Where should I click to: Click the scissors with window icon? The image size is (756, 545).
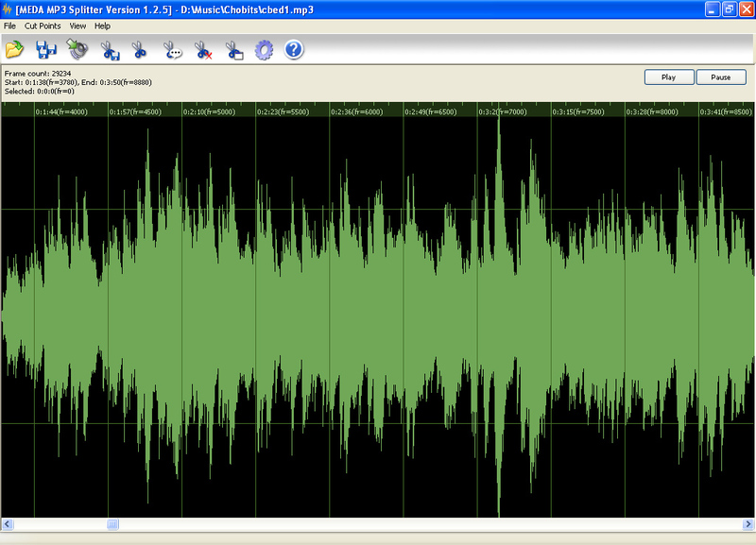(234, 50)
